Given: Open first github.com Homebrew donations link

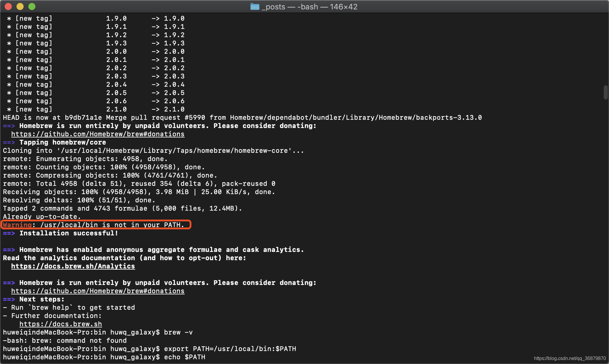Looking at the screenshot, I should click(x=98, y=134).
